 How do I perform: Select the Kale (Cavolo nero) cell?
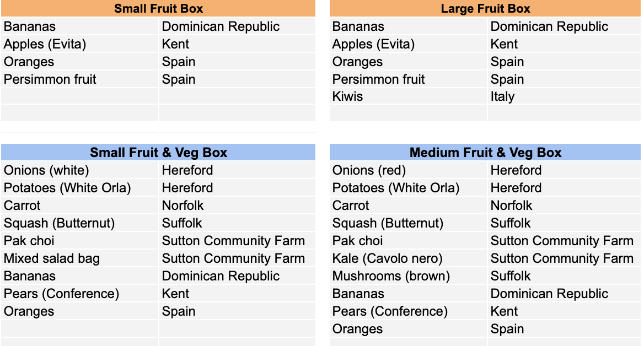click(408, 258)
